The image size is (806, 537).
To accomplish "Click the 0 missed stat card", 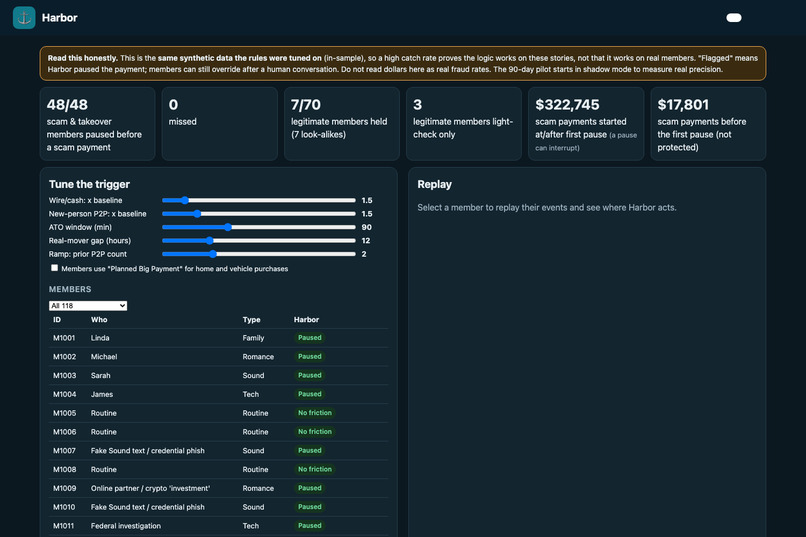I will [x=219, y=124].
